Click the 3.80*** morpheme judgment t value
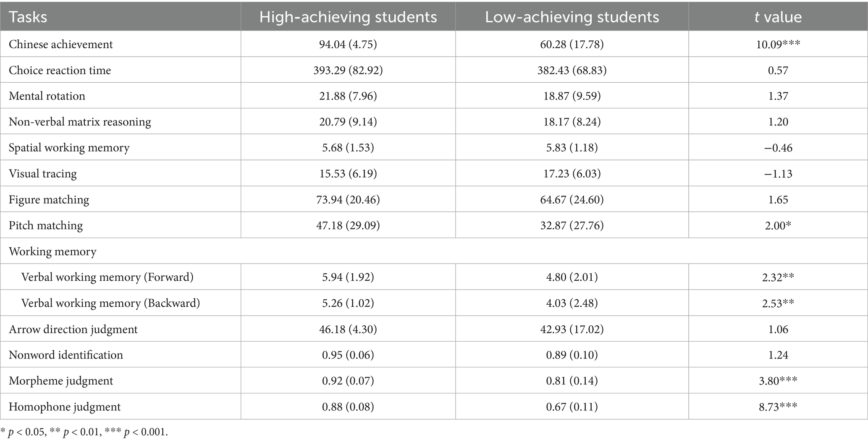Viewport: 868px width, 442px height. [x=778, y=381]
